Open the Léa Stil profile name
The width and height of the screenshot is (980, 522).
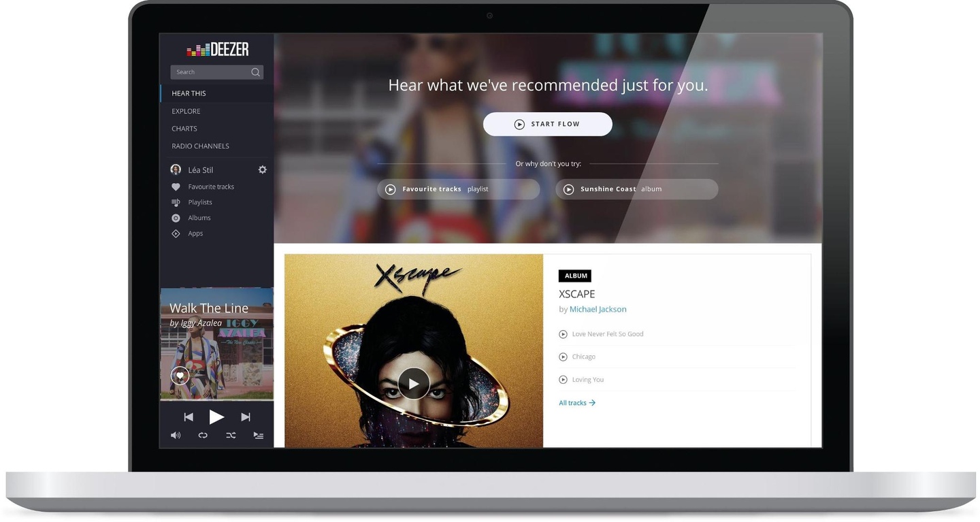(201, 170)
